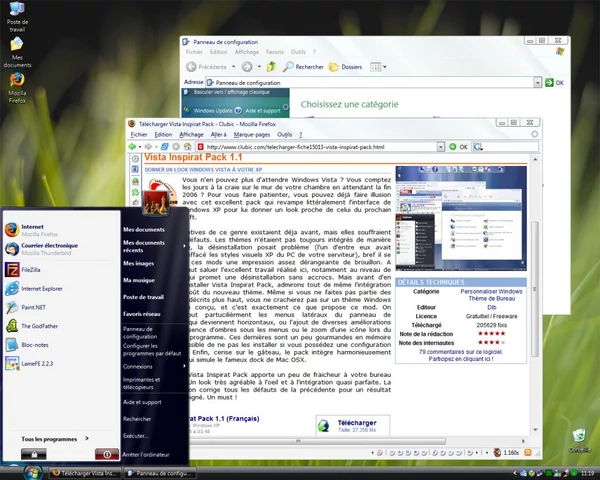Launch The GodFather from start menu

(61, 326)
